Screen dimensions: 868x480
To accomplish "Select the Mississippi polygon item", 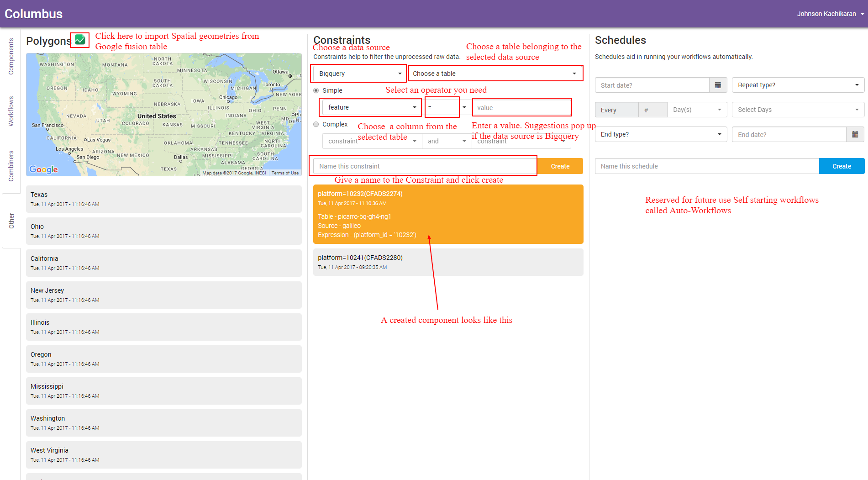I will click(164, 391).
